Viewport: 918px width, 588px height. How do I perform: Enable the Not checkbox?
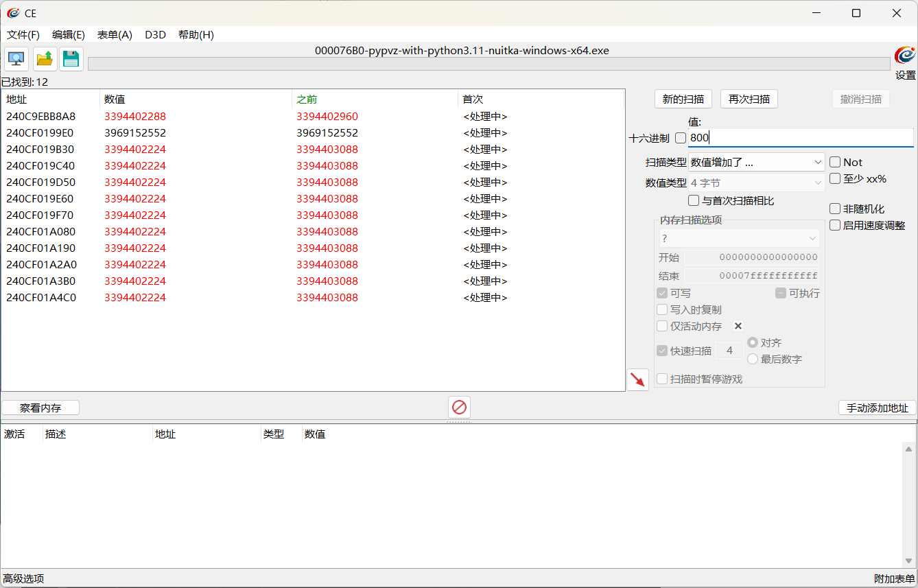coord(835,162)
